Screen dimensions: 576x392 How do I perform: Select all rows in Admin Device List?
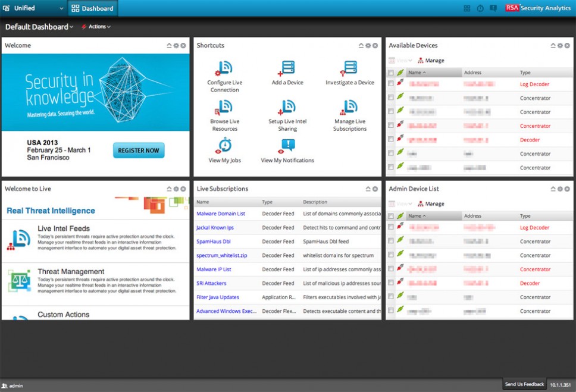coord(391,215)
